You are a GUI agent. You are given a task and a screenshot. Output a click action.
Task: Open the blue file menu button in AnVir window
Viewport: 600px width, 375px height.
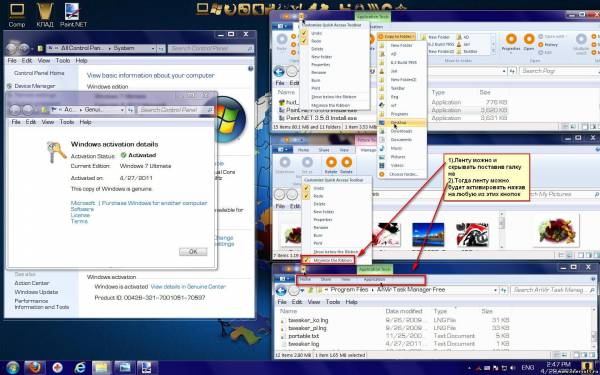pyautogui.click(x=284, y=279)
